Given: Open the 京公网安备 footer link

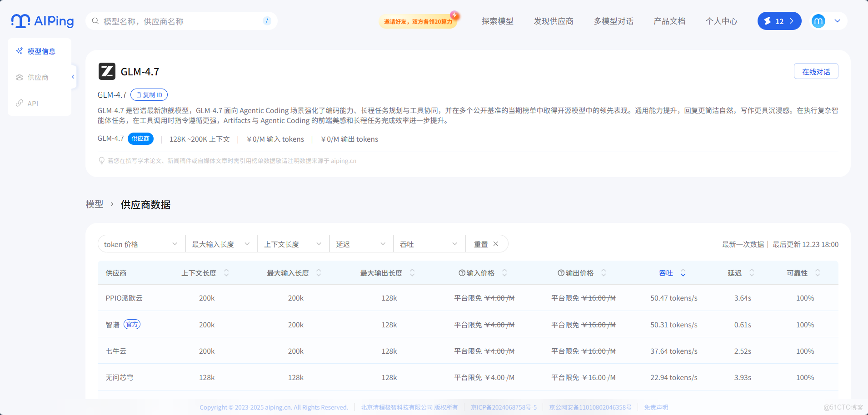Looking at the screenshot, I should coord(590,407).
